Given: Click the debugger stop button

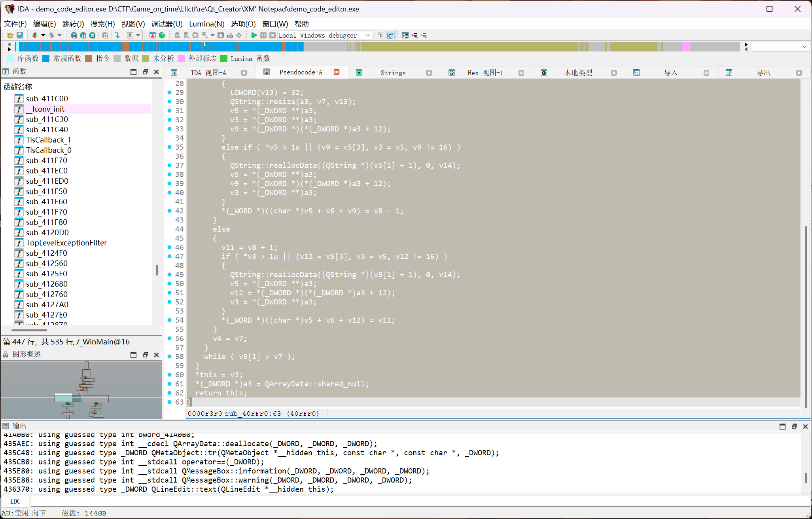Looking at the screenshot, I should coord(273,35).
